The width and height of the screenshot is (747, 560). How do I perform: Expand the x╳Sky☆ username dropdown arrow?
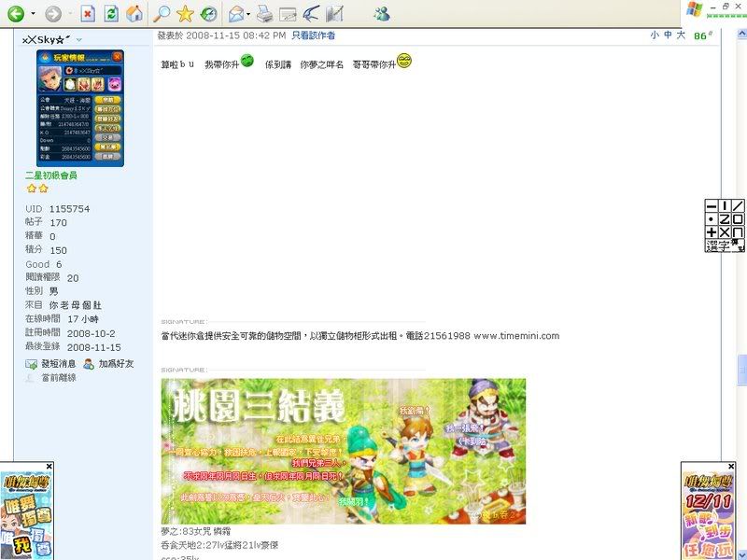[x=79, y=40]
